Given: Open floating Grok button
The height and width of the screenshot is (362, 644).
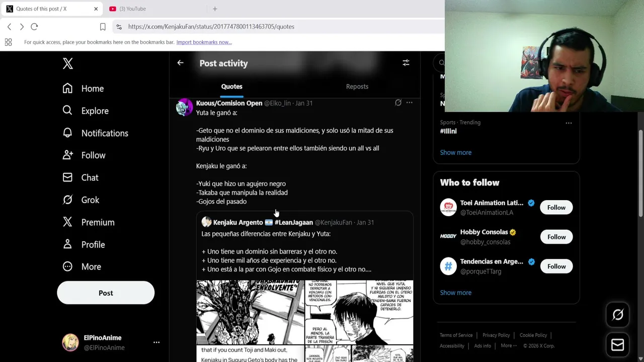Looking at the screenshot, I should [x=618, y=315].
